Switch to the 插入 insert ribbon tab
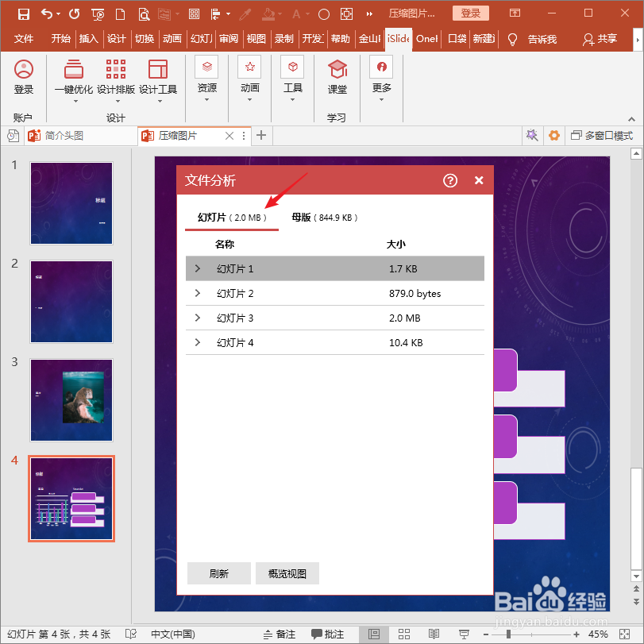Image resolution: width=644 pixels, height=644 pixels. 89,39
